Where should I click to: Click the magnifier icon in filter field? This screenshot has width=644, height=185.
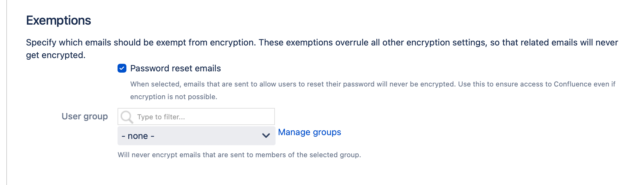pyautogui.click(x=127, y=117)
